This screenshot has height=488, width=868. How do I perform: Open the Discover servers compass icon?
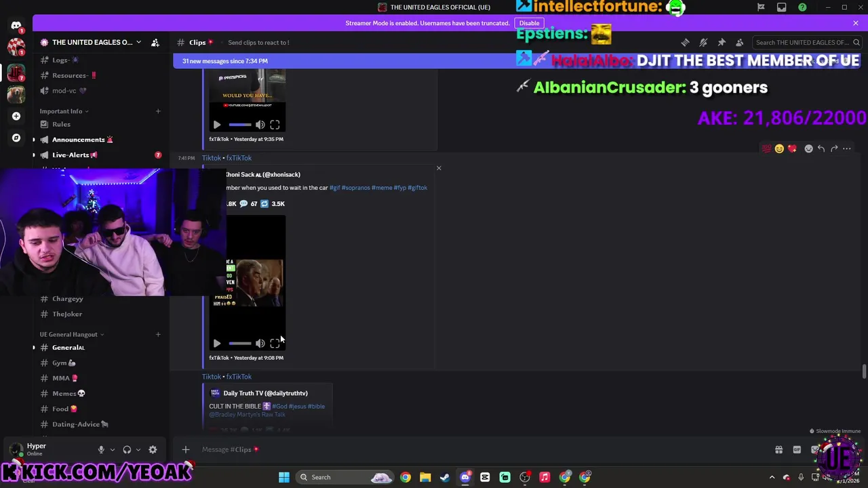tap(16, 138)
